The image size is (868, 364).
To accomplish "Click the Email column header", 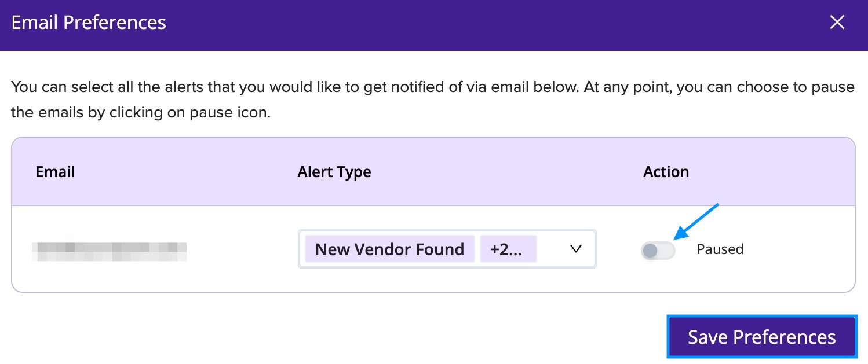I will 55,171.
